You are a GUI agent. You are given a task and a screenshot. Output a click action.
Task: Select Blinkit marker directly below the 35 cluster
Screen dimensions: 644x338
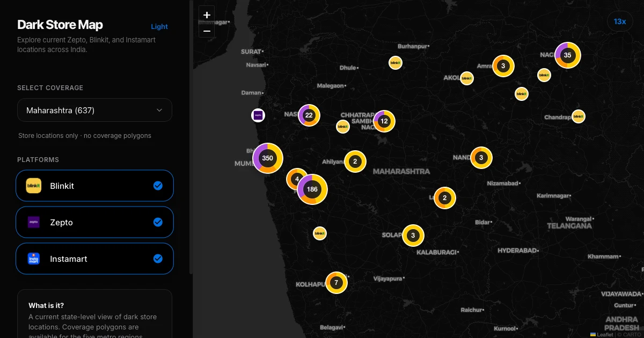point(544,75)
